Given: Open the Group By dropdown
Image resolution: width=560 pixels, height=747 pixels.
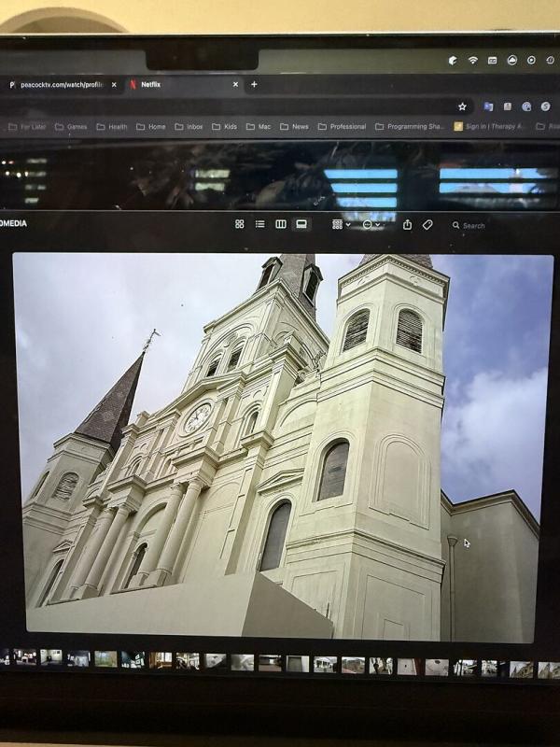Looking at the screenshot, I should [341, 224].
